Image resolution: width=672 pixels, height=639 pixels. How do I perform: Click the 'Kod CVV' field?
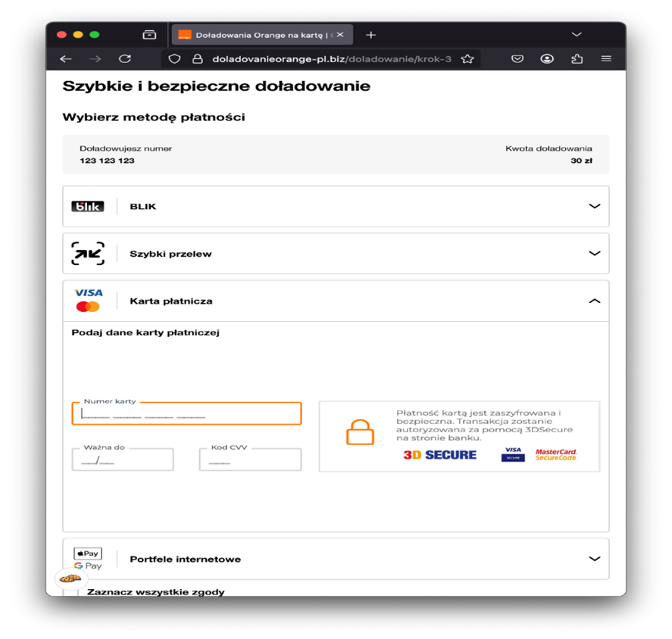250,460
